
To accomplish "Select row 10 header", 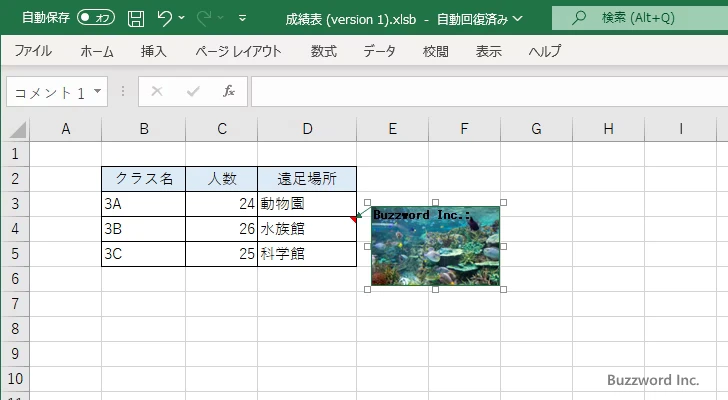I will 15,379.
